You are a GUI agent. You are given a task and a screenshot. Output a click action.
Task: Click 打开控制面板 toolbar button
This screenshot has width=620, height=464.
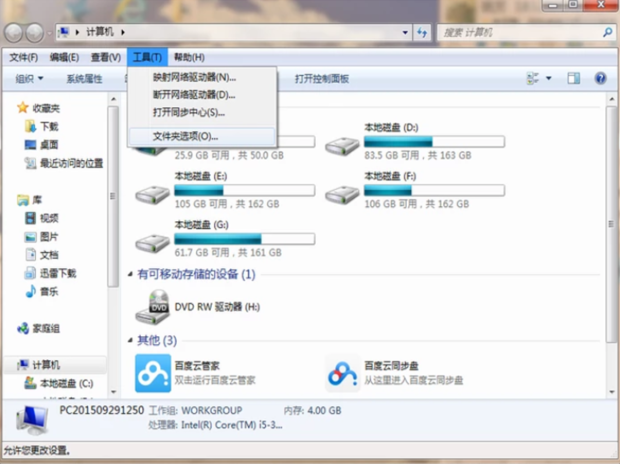(321, 78)
